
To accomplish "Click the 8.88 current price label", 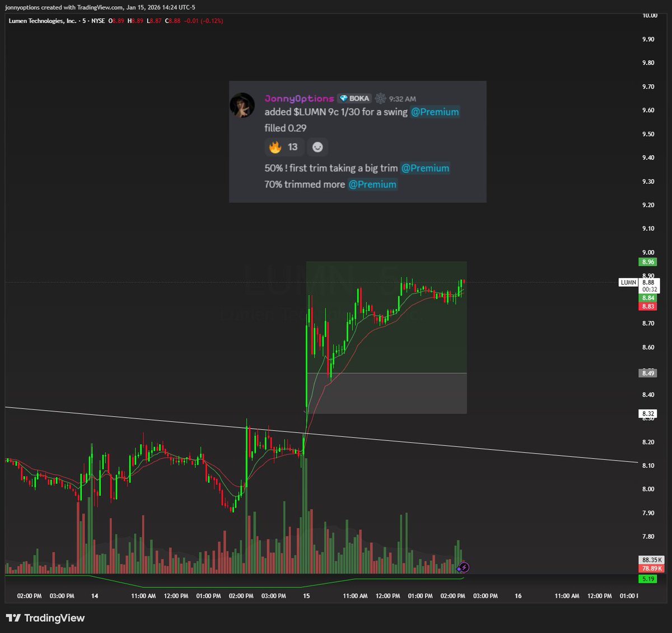I will coord(649,282).
